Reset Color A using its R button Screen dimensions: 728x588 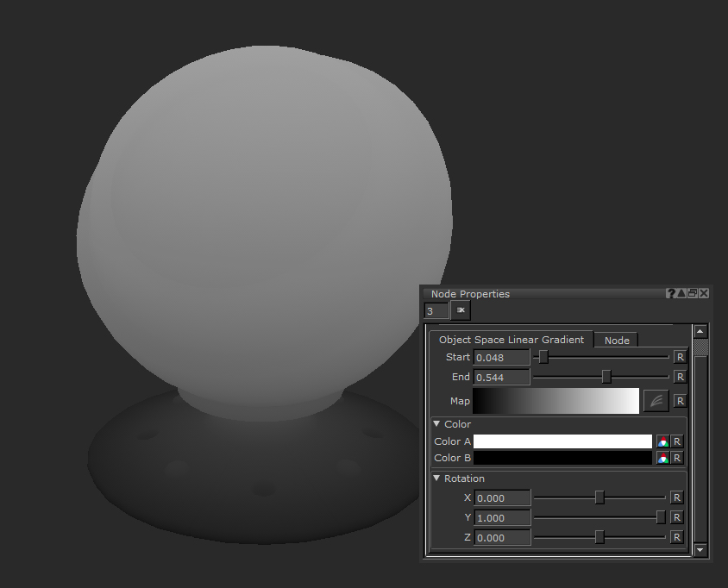pos(677,441)
